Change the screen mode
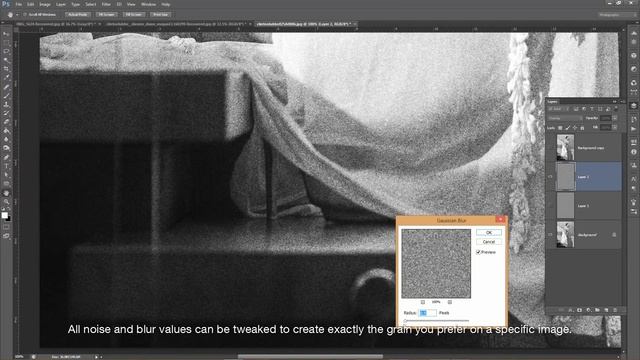Screen dimensions: 640x360 tap(6, 236)
